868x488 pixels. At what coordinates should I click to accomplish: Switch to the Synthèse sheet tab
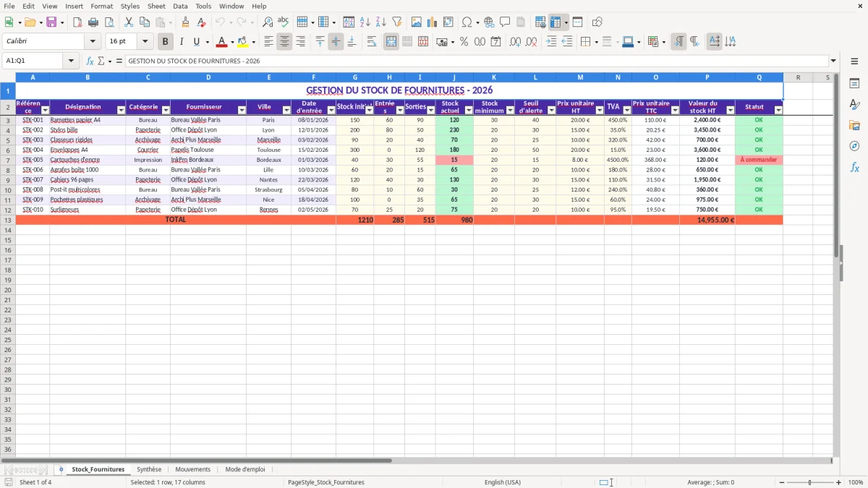click(149, 470)
